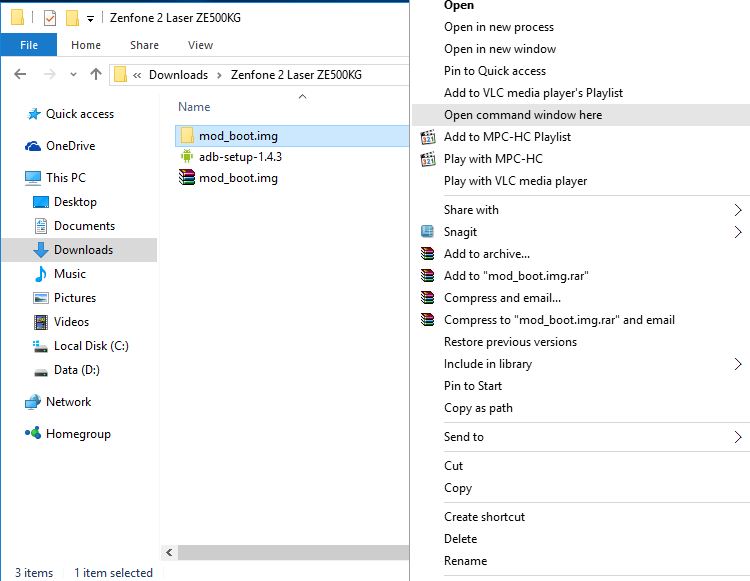The width and height of the screenshot is (750, 581).
Task: Expand the Snagit submenu arrow
Action: 738,232
